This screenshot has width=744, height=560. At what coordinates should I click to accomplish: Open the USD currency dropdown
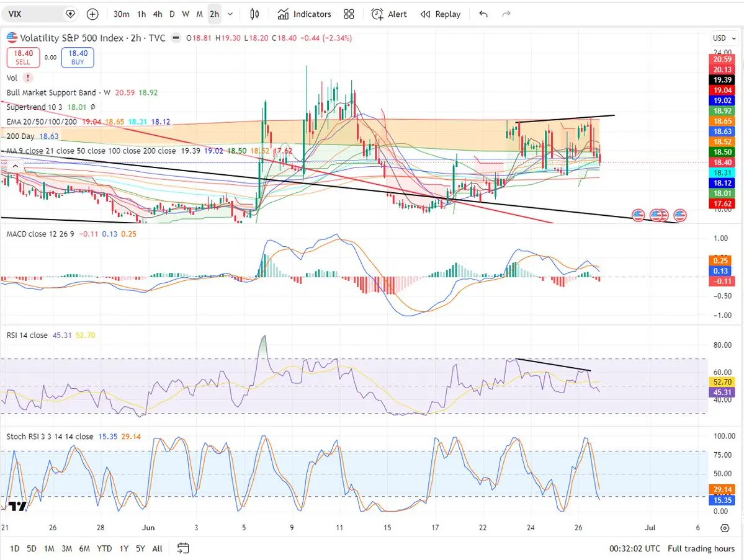point(724,38)
